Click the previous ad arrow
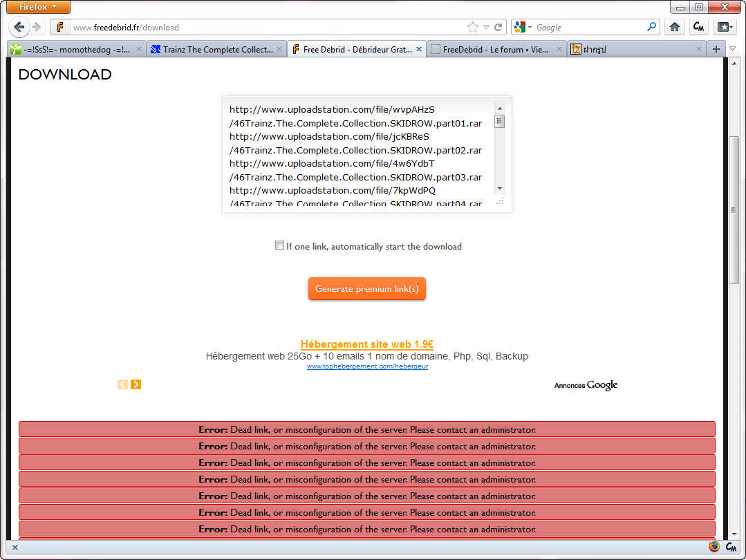The image size is (746, 560). click(x=123, y=384)
